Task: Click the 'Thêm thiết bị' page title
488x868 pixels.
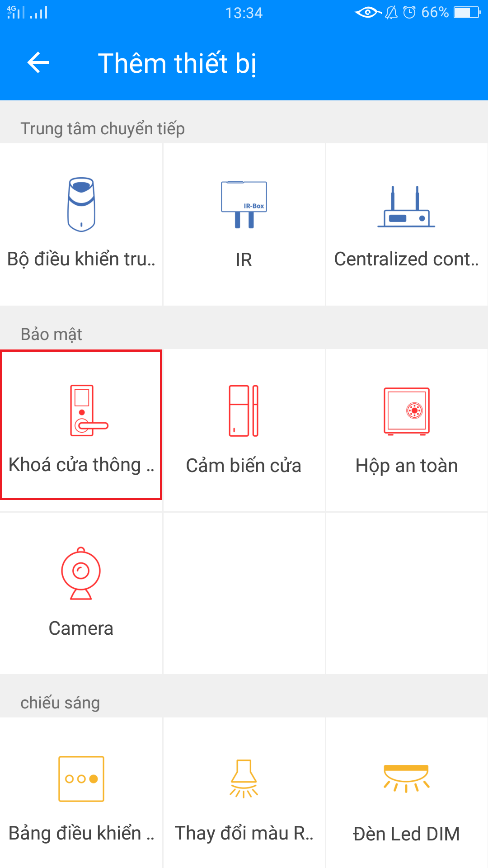Action: tap(177, 63)
